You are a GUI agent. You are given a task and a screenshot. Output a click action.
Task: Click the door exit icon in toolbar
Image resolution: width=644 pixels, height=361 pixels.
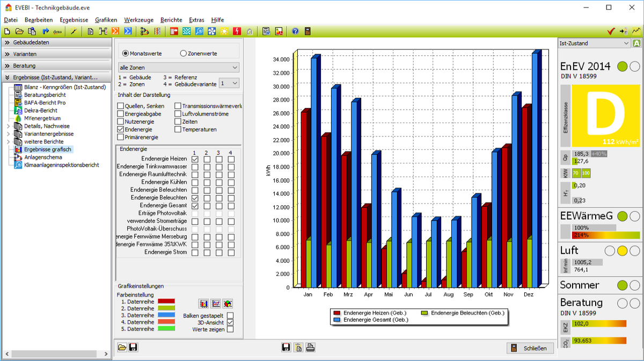[x=308, y=31]
